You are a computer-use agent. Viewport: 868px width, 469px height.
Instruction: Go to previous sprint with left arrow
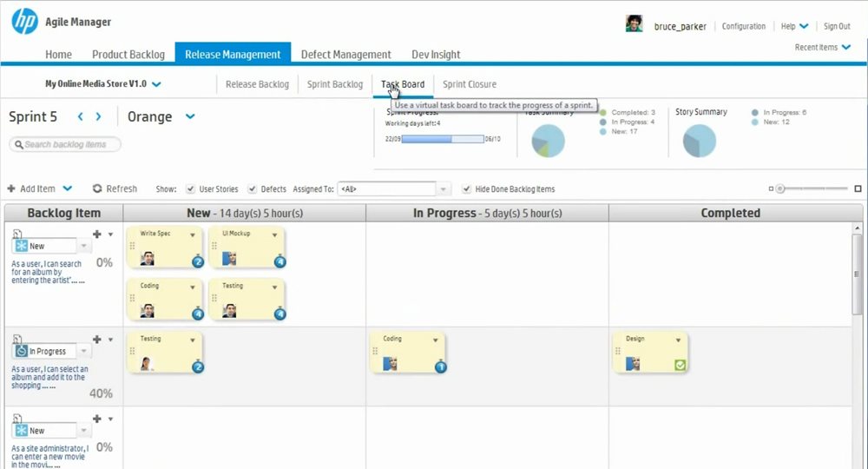tap(80, 116)
